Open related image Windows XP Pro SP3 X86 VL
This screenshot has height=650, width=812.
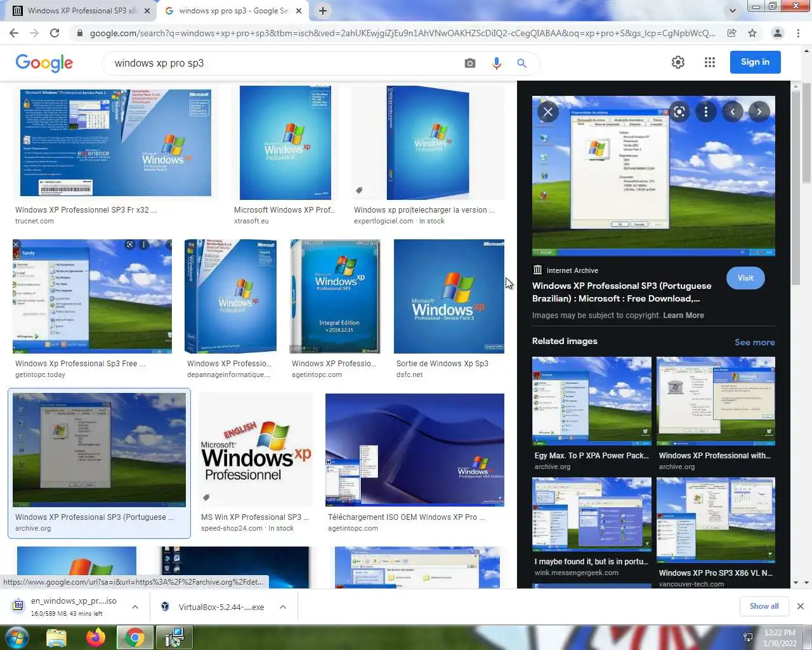[716, 521]
